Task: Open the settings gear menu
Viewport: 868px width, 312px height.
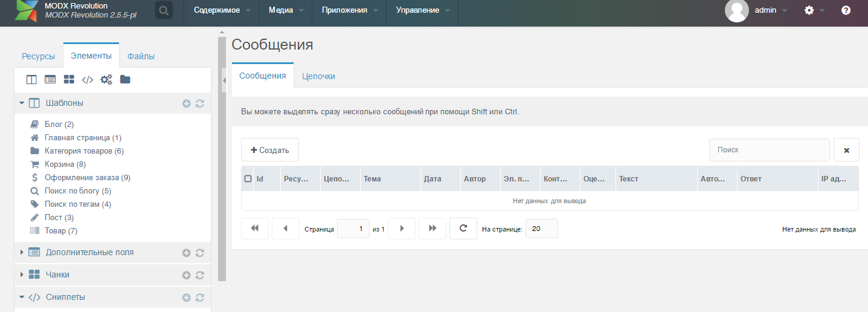Action: [x=809, y=10]
